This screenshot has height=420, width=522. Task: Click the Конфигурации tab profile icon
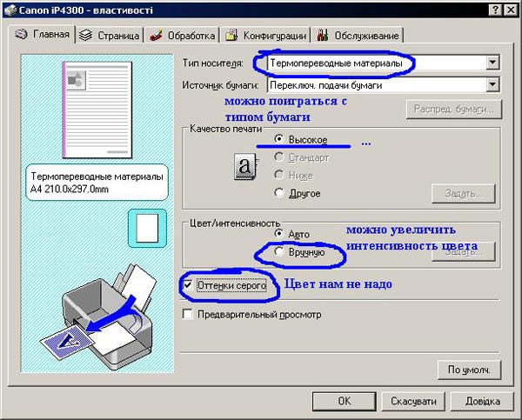pos(231,35)
